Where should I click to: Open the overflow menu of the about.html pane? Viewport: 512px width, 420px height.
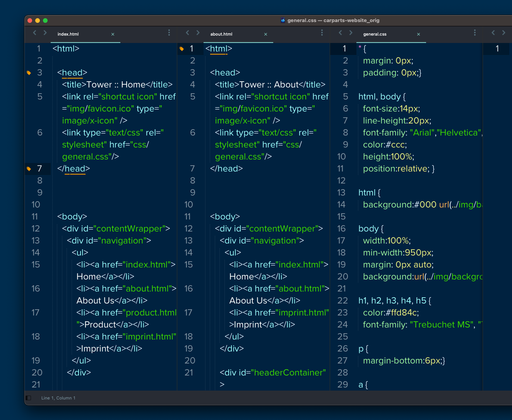point(322,33)
